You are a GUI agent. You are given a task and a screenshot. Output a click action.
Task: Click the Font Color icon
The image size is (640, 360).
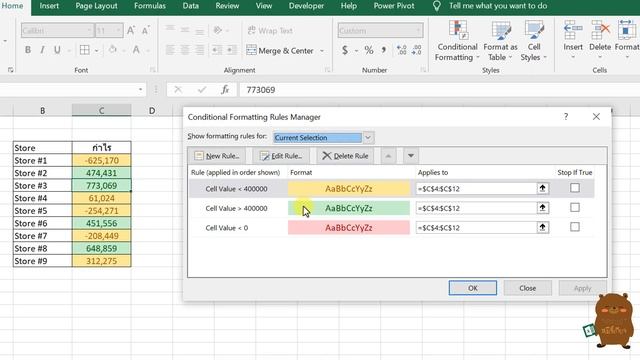point(136,50)
